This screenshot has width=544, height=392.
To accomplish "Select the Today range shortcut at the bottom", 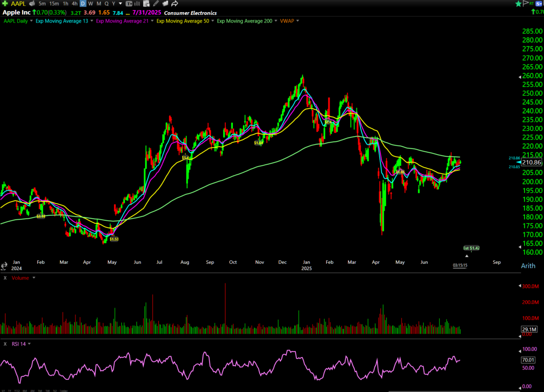I will click(x=63, y=390).
